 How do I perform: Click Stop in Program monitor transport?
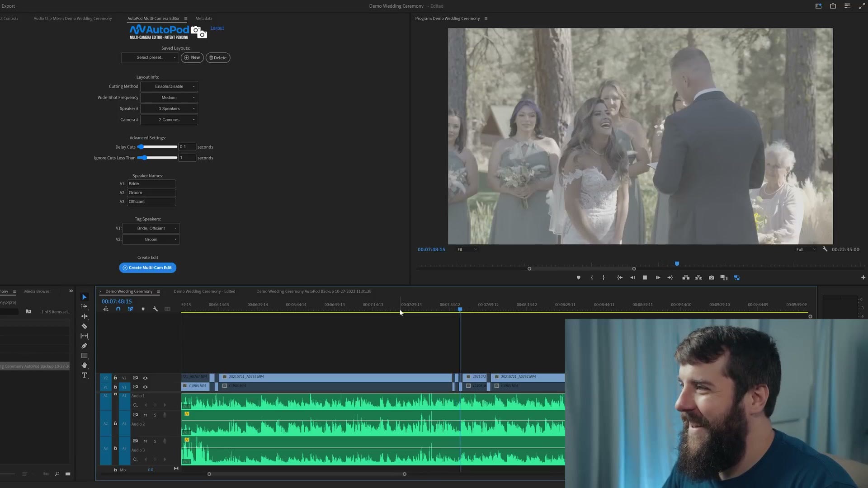click(x=645, y=277)
